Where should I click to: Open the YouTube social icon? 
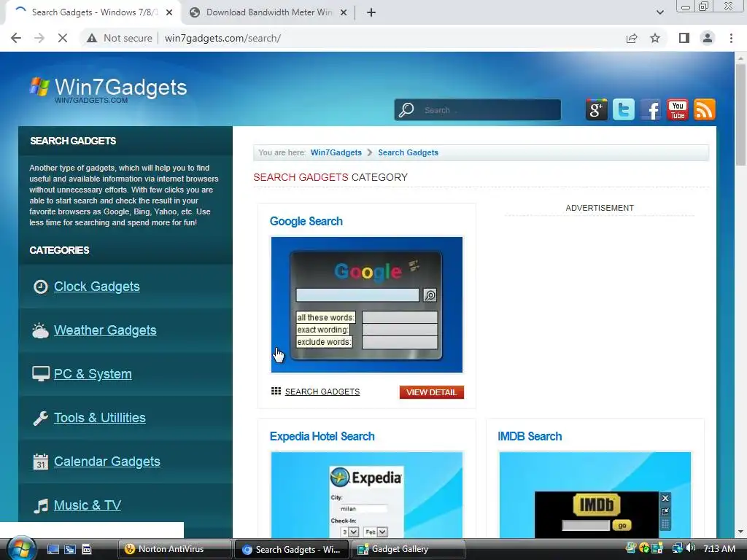click(x=678, y=109)
